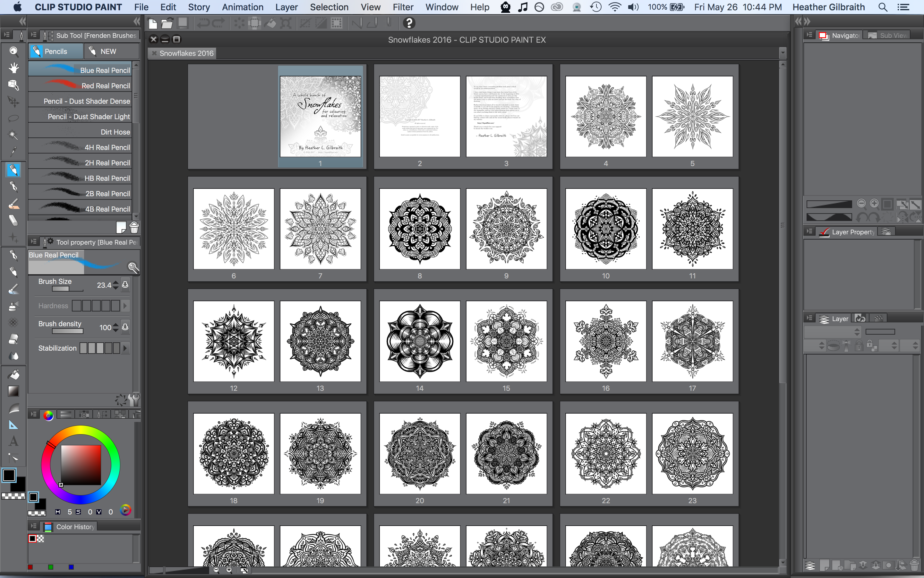Select the highlighted Pencil tool in the toolbox
This screenshot has height=578, width=924.
[x=13, y=170]
